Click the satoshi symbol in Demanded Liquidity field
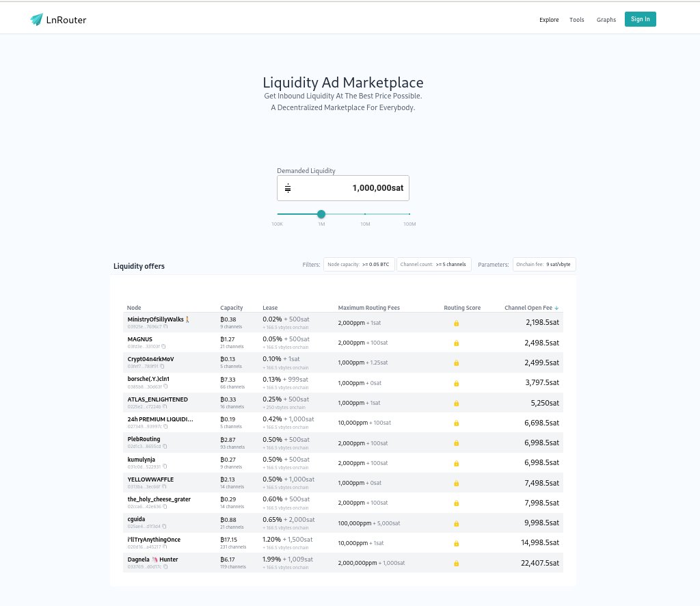 [288, 188]
